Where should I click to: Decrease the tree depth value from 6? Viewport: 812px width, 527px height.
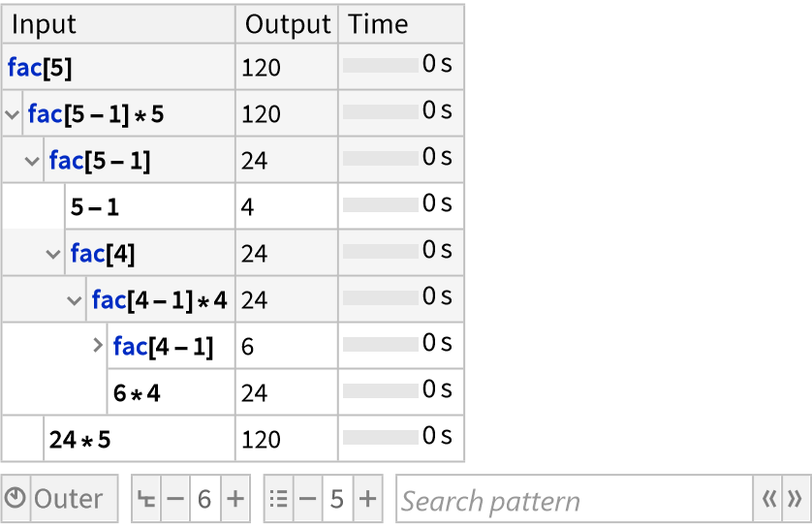pos(175,500)
